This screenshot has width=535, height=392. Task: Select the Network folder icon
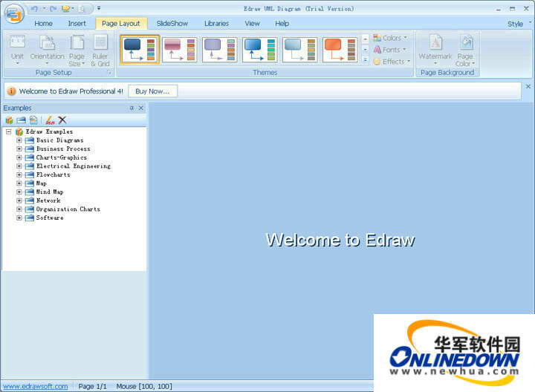pos(30,200)
